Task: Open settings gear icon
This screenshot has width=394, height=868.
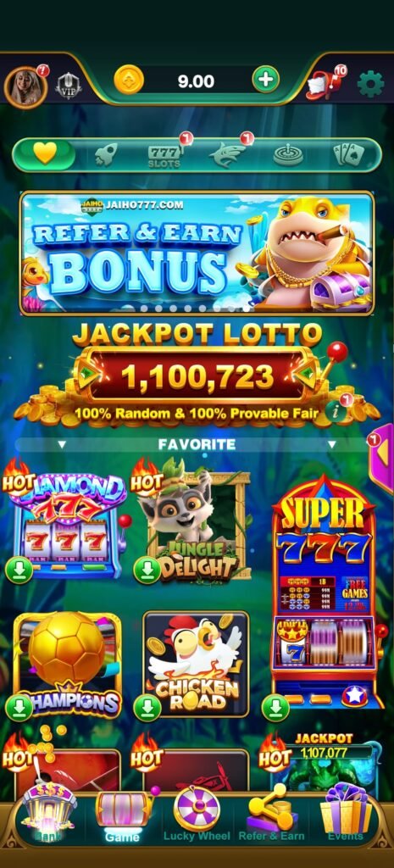Action: click(x=370, y=84)
